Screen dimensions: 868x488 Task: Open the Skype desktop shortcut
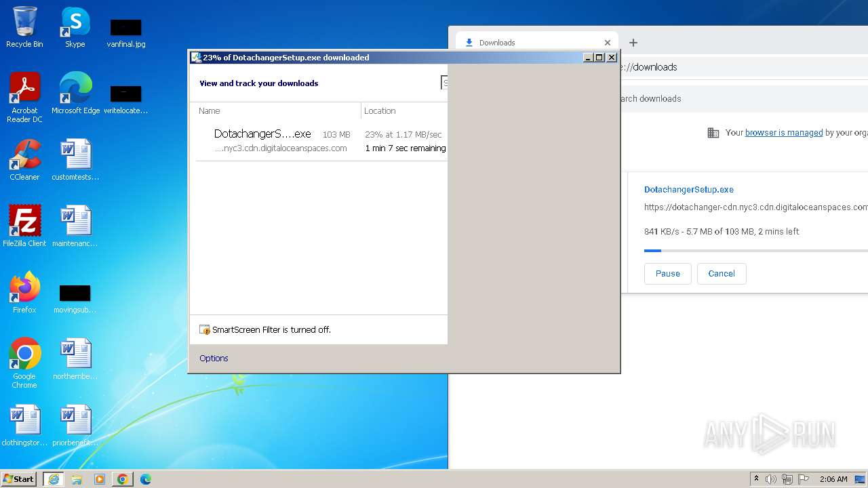click(75, 27)
